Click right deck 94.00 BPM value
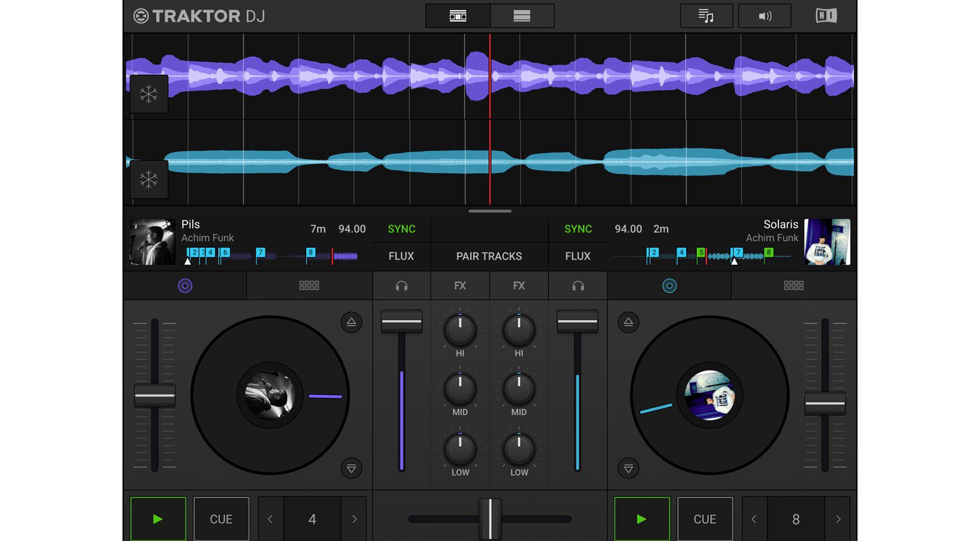The height and width of the screenshot is (541, 980). click(x=628, y=229)
